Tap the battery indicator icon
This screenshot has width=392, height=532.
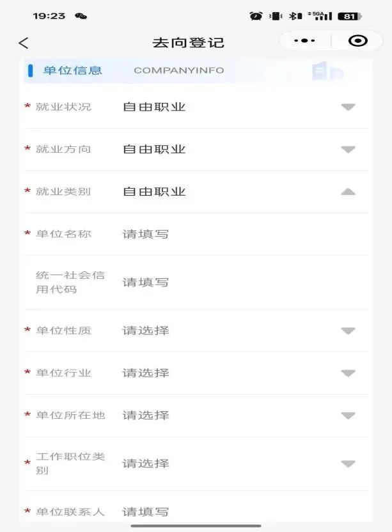click(350, 16)
